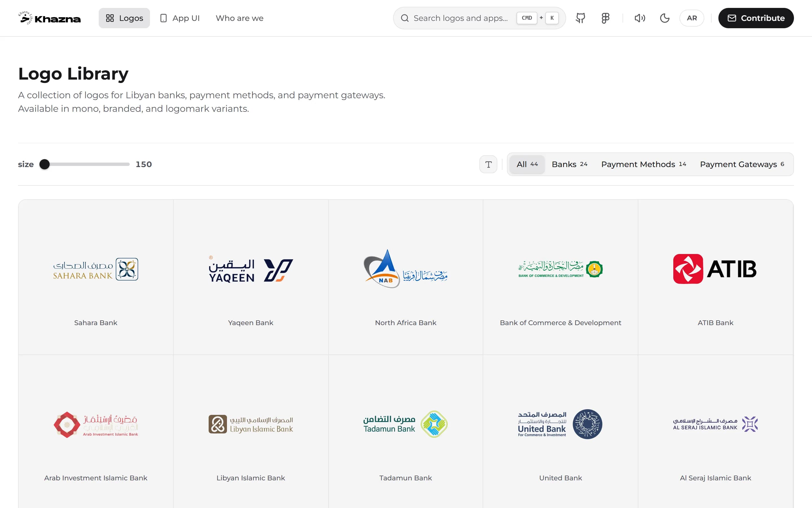This screenshot has width=812, height=508.
Task: Open the Figma icon link
Action: (x=605, y=18)
